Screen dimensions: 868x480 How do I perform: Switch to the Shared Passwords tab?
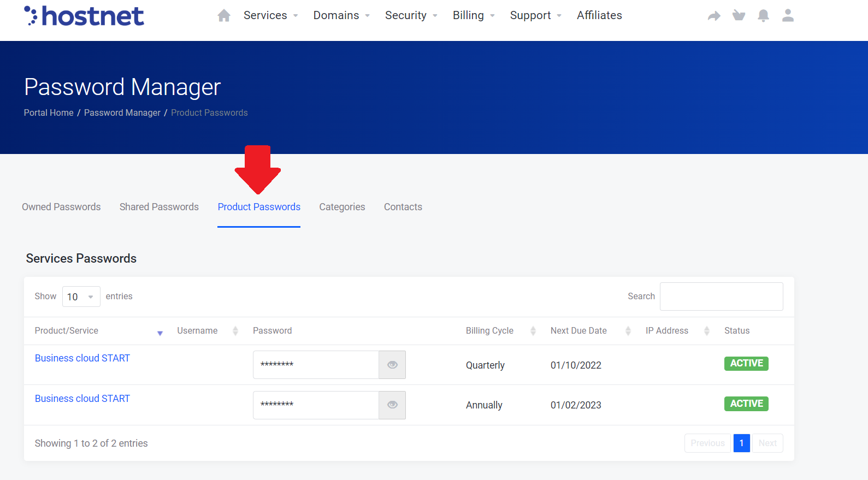coord(159,207)
